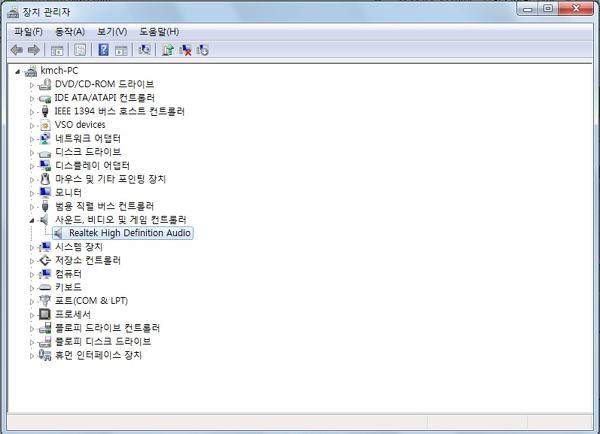Expand the DVD/CD-ROM 드라이브 node arrow
600x434 pixels.
pyautogui.click(x=32, y=85)
